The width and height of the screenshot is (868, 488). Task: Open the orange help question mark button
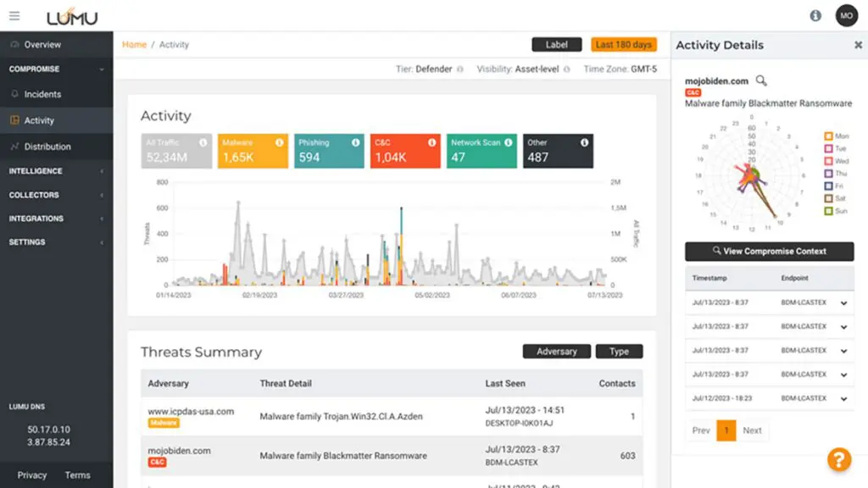click(838, 459)
